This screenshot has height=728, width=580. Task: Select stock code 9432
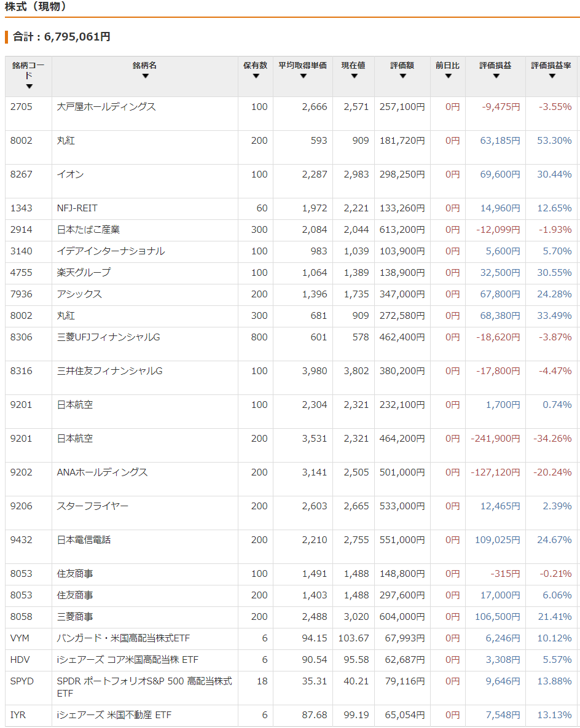(x=22, y=540)
